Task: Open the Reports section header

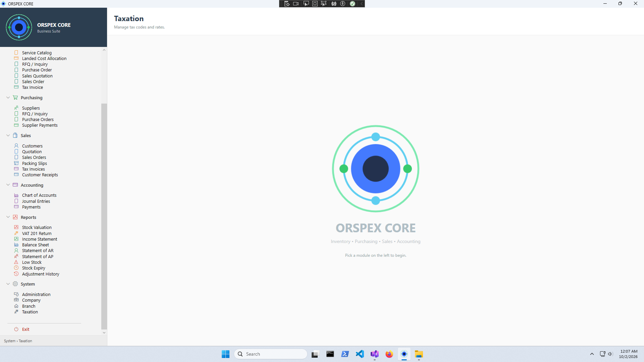Action: pyautogui.click(x=29, y=217)
